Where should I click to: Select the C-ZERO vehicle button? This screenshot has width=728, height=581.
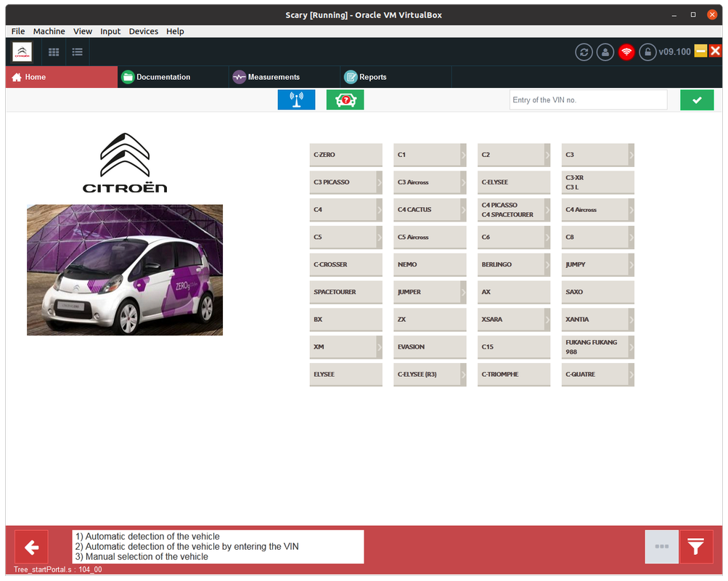tap(346, 155)
